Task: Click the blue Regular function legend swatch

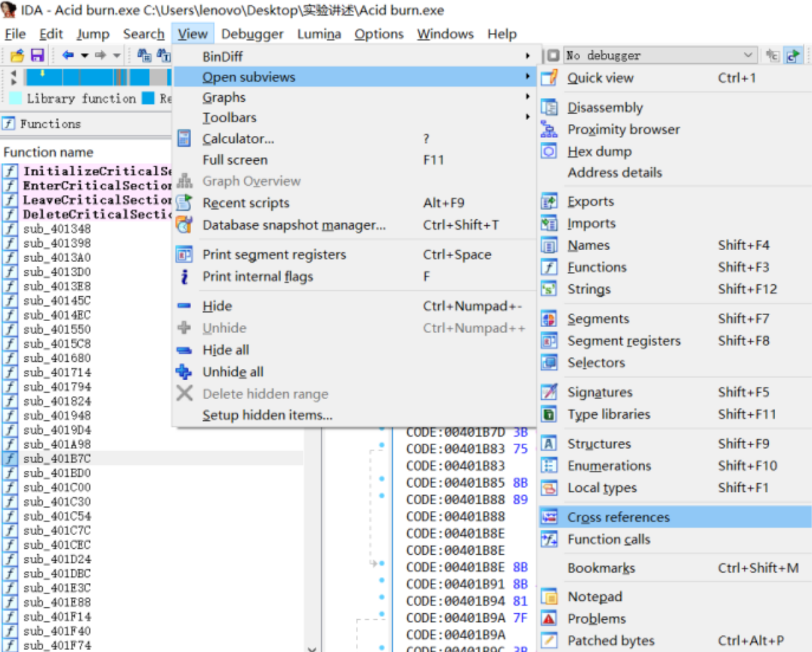Action: 148,98
